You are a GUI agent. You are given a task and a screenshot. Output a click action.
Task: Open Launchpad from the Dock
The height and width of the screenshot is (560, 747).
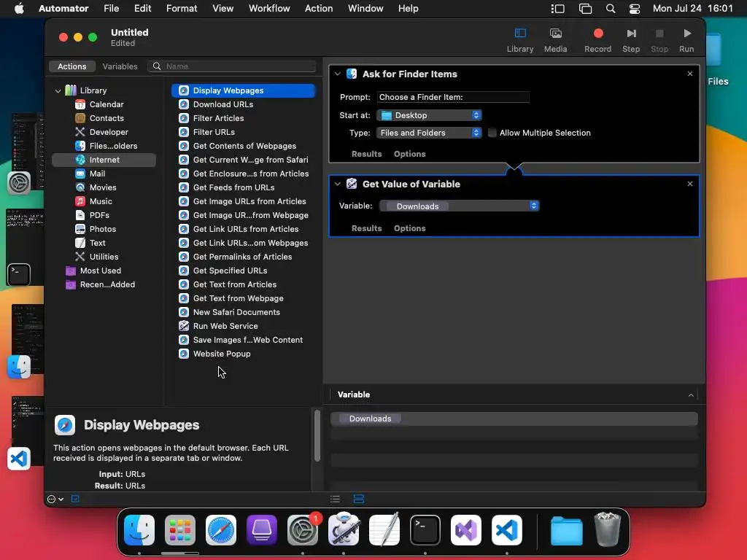tap(180, 530)
